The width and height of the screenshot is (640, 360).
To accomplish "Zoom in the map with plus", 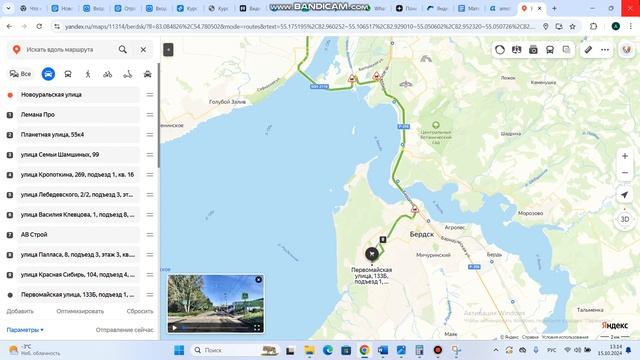I will click(x=625, y=156).
